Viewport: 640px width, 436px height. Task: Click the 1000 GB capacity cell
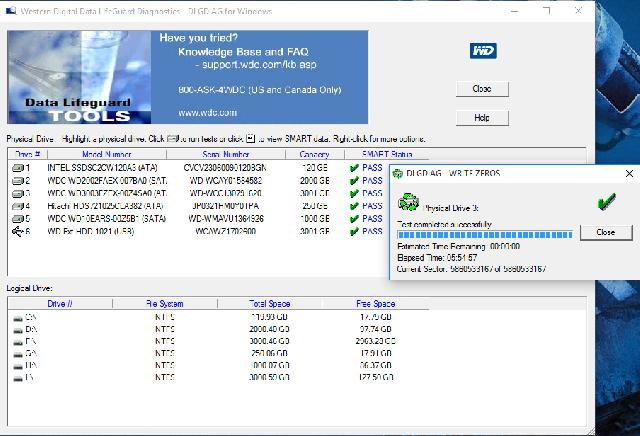[314, 219]
